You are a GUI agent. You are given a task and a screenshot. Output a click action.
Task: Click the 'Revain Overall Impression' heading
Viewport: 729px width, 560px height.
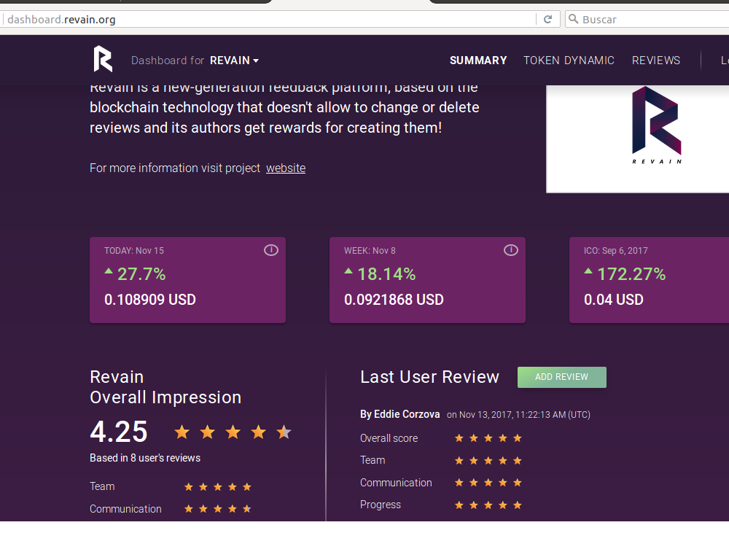coord(165,387)
